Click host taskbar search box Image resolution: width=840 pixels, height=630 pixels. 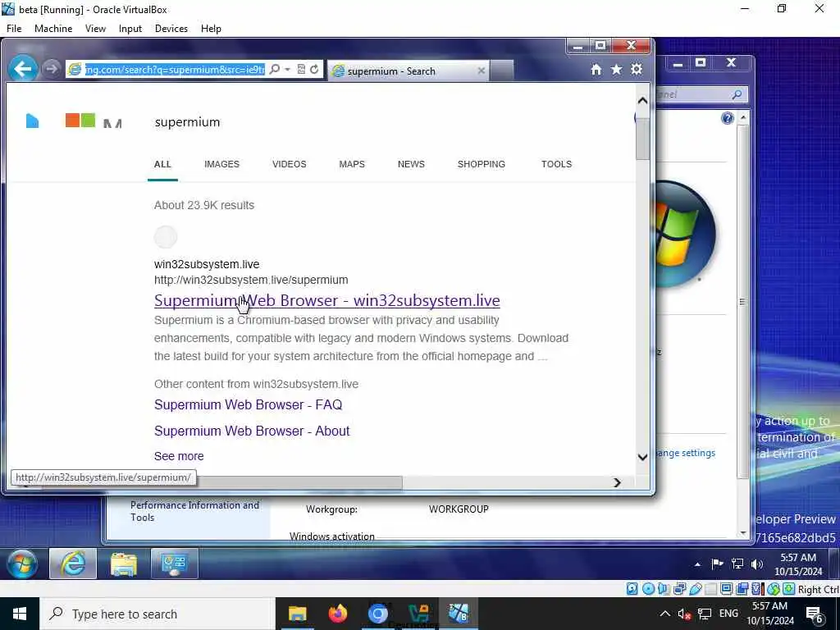coord(157,614)
